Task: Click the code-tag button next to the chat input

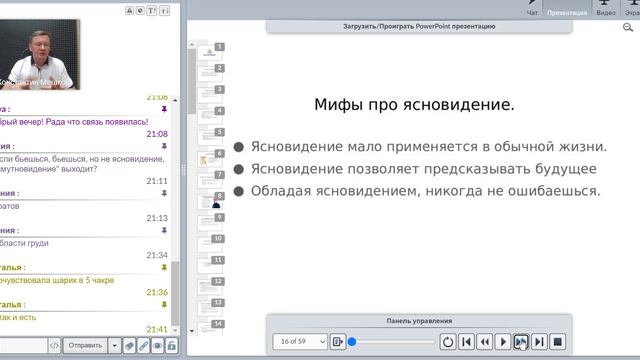Action: pyautogui.click(x=54, y=346)
